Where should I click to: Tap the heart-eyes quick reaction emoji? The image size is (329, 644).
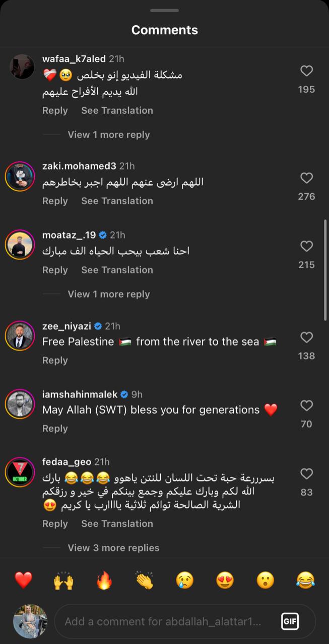pyautogui.click(x=225, y=580)
